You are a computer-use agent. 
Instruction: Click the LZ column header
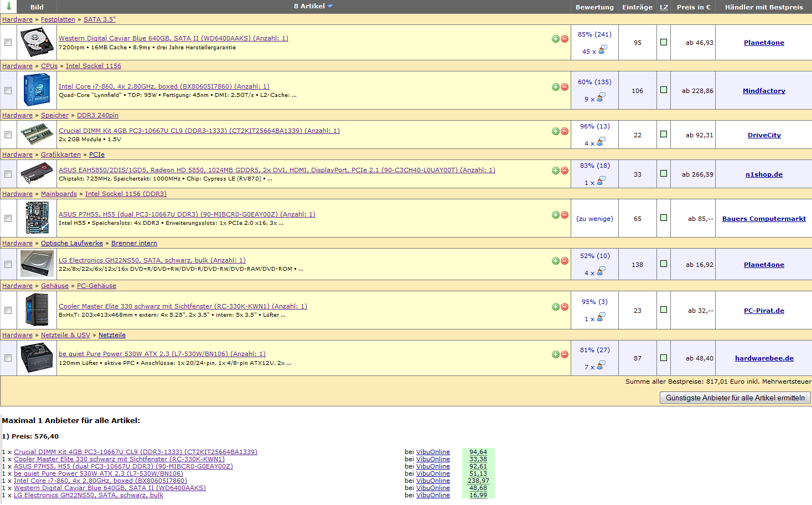(x=664, y=7)
